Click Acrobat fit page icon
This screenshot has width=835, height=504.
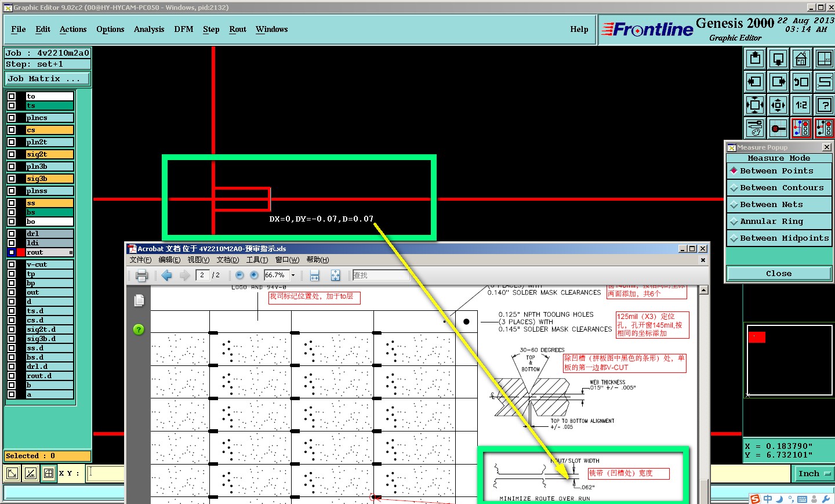(x=335, y=275)
